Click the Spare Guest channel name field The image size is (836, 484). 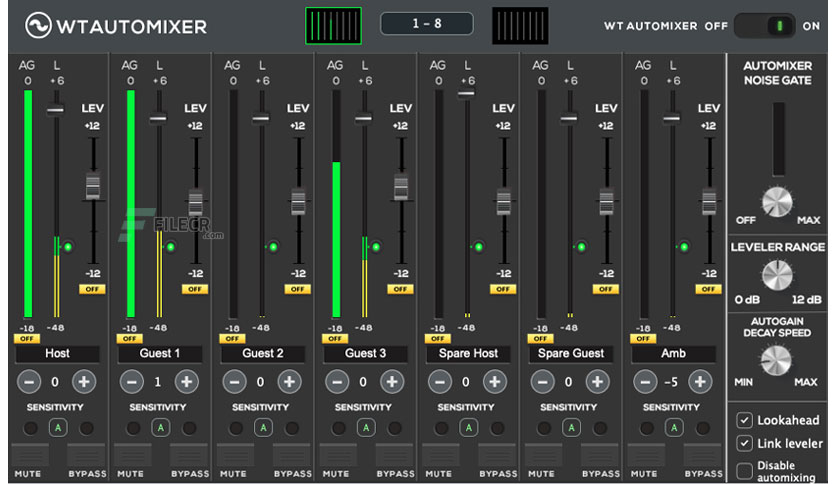point(571,353)
